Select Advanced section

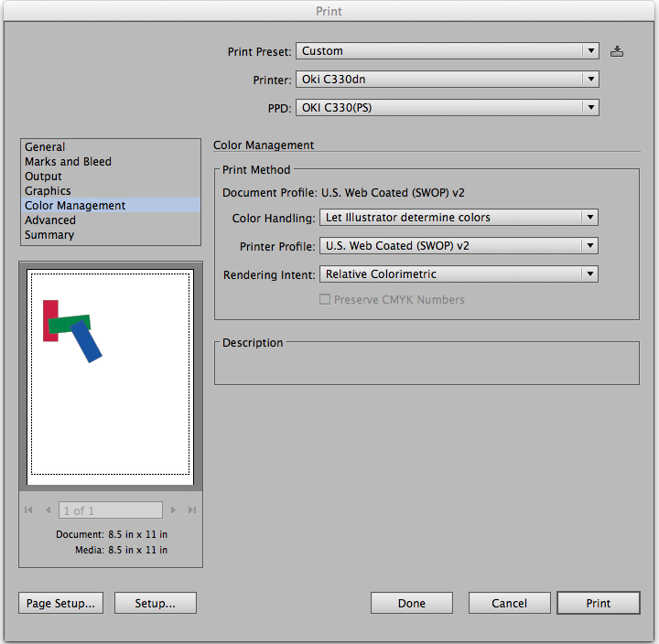[111, 220]
